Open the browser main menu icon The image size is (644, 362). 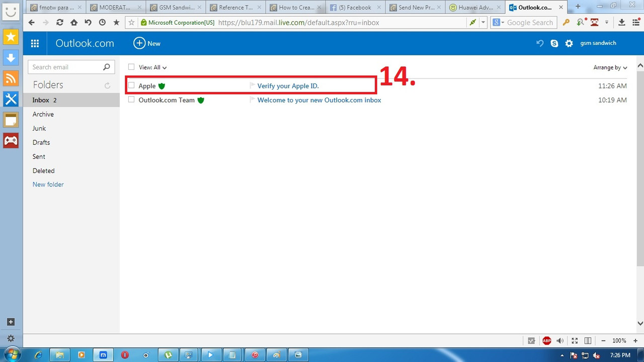pos(636,23)
